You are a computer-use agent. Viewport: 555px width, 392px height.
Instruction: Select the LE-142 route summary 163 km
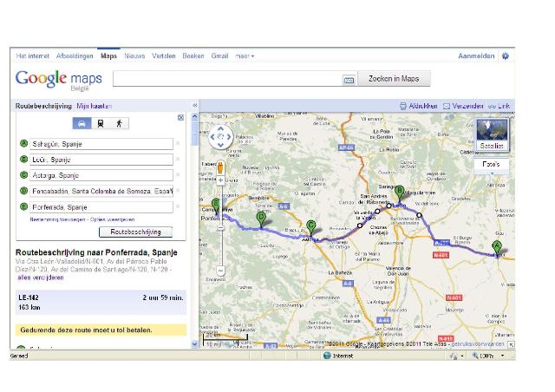click(x=101, y=303)
